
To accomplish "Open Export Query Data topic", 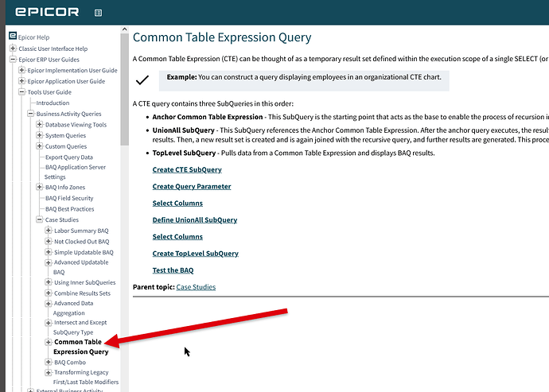I will click(69, 157).
